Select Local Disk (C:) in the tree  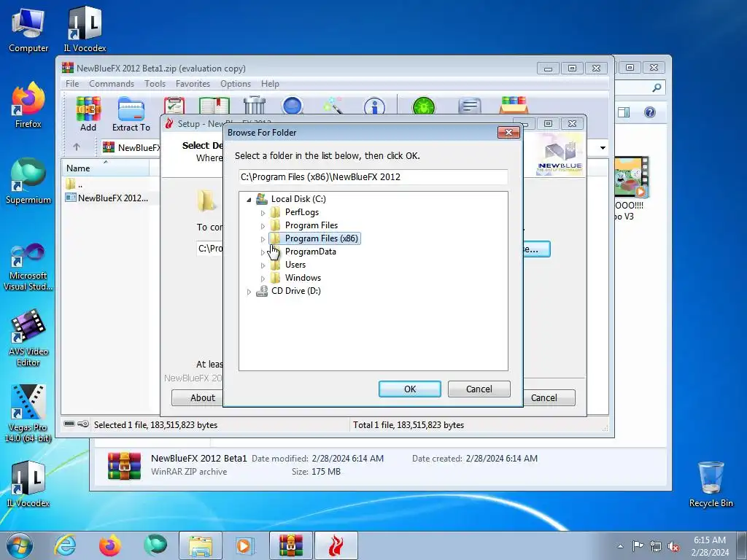[x=298, y=199]
